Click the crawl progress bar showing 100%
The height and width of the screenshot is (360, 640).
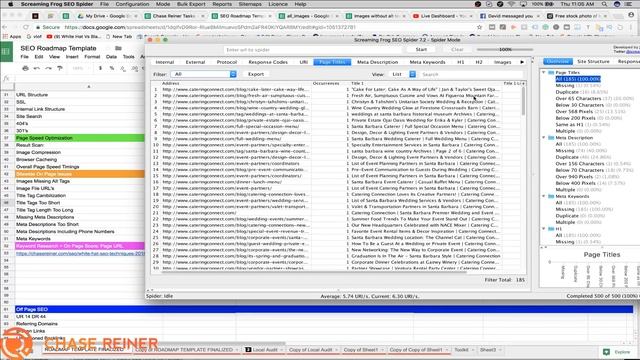click(x=505, y=49)
